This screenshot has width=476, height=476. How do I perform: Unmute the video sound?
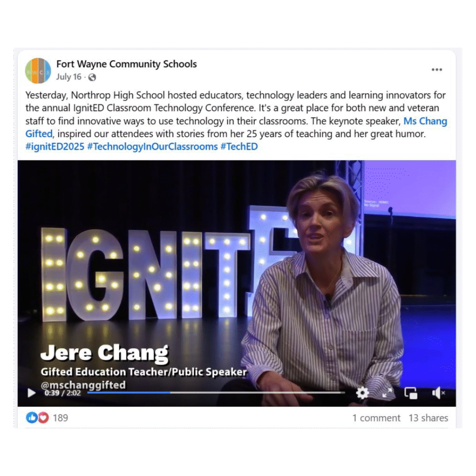pos(438,393)
